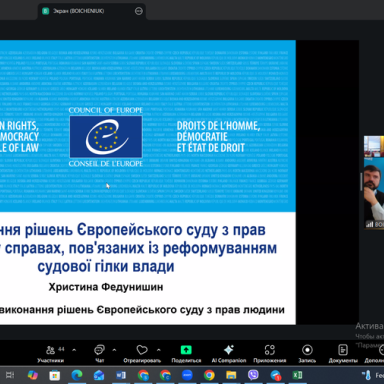Open File Explorer from the taskbar
Viewport: 384px width, 384px height.
tap(231, 375)
